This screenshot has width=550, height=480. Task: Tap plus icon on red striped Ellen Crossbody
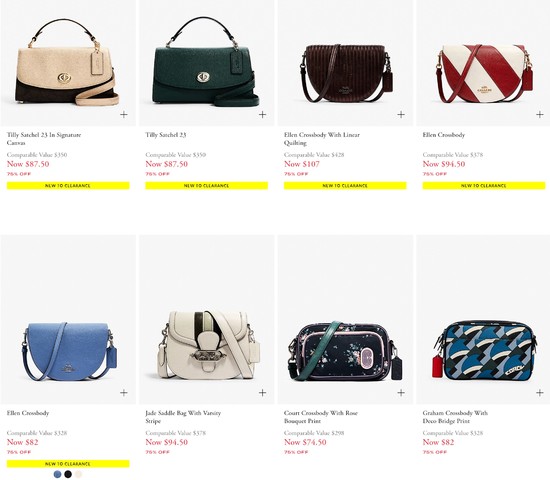(540, 114)
